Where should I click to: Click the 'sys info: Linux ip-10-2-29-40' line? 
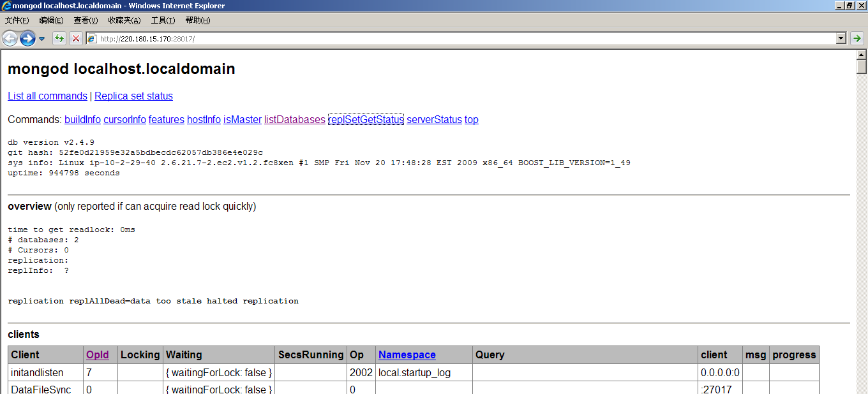tap(319, 163)
